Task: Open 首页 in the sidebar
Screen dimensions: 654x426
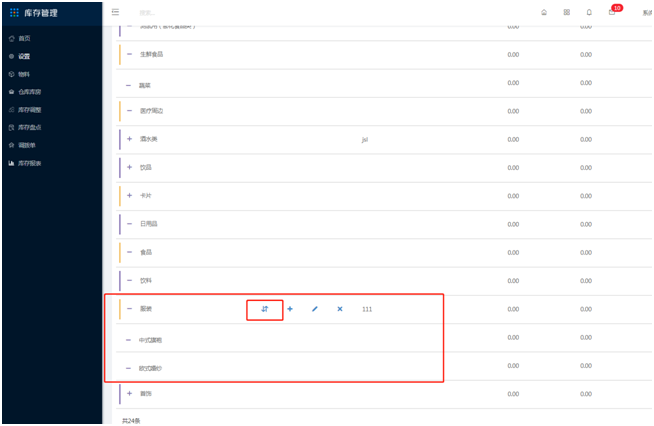Action: click(24, 38)
